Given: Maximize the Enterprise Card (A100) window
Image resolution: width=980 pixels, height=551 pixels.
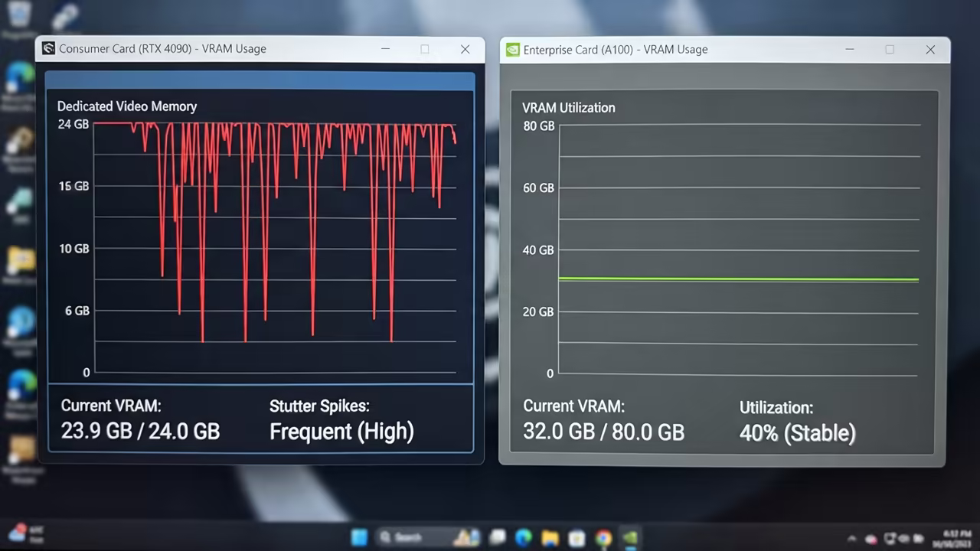Looking at the screenshot, I should pyautogui.click(x=890, y=49).
